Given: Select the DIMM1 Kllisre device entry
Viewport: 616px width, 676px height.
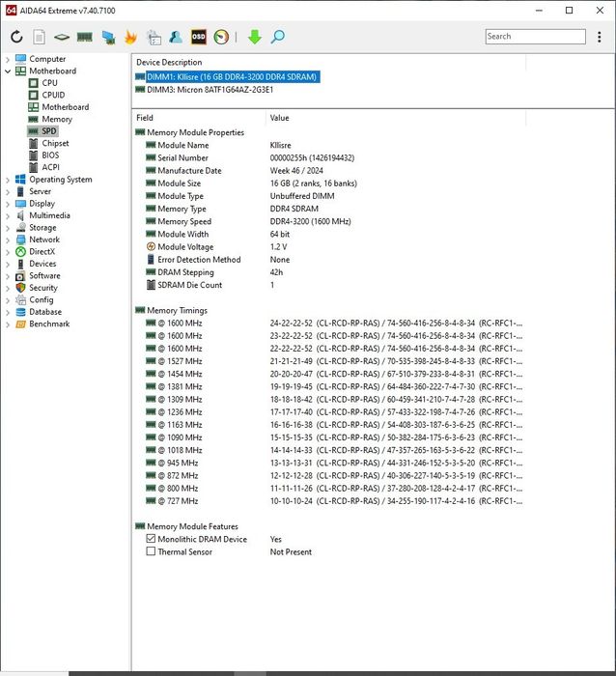Looking at the screenshot, I should click(227, 77).
